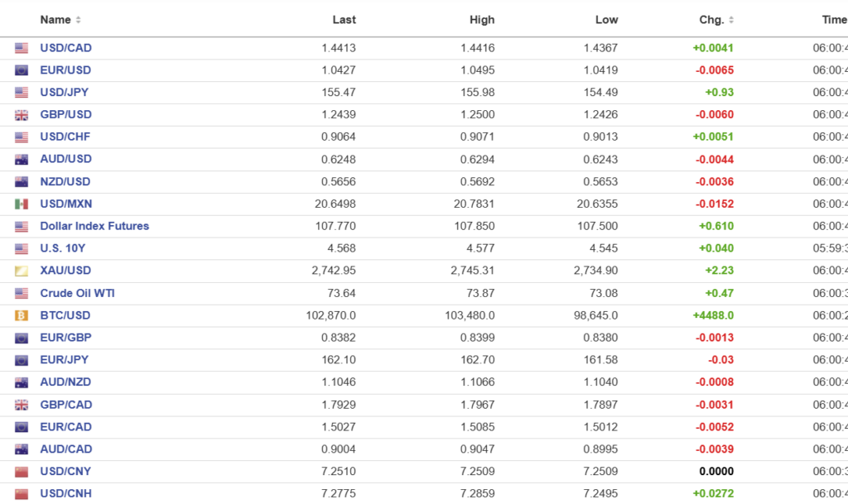Open the Crude Oil WTI link

[77, 293]
